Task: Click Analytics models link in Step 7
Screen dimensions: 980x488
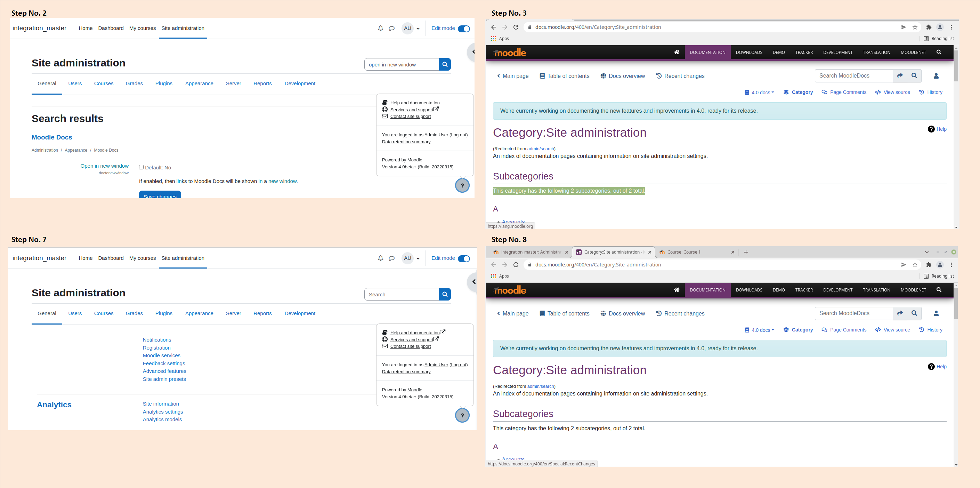Action: point(162,419)
